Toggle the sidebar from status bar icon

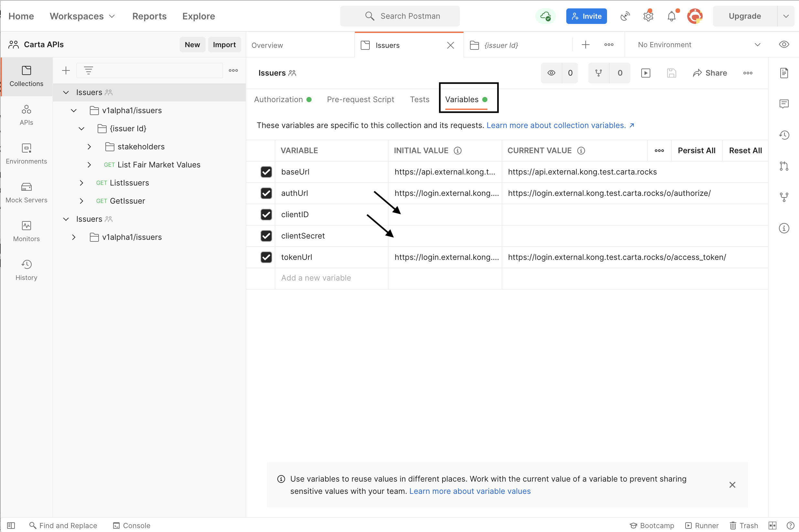11,526
